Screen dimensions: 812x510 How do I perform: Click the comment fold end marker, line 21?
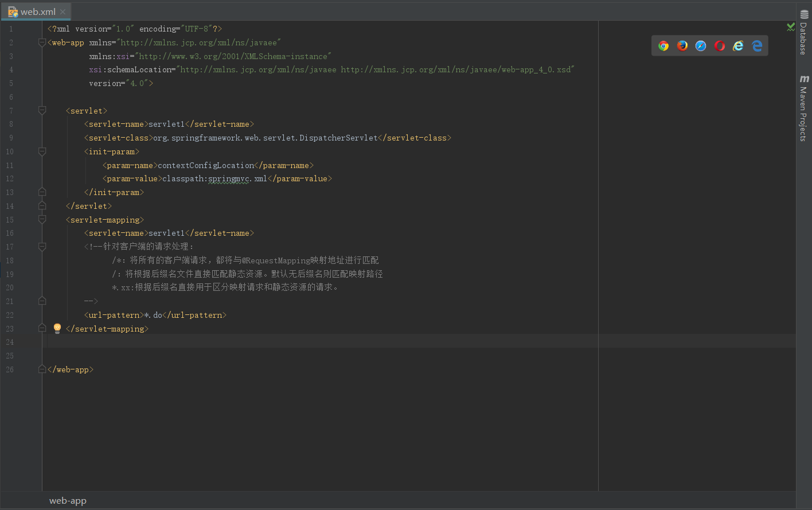tap(42, 301)
